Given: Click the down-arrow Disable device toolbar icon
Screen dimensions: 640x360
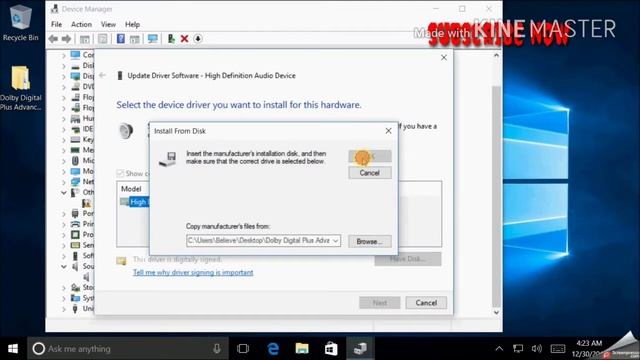Looking at the screenshot, I should click(x=198, y=39).
